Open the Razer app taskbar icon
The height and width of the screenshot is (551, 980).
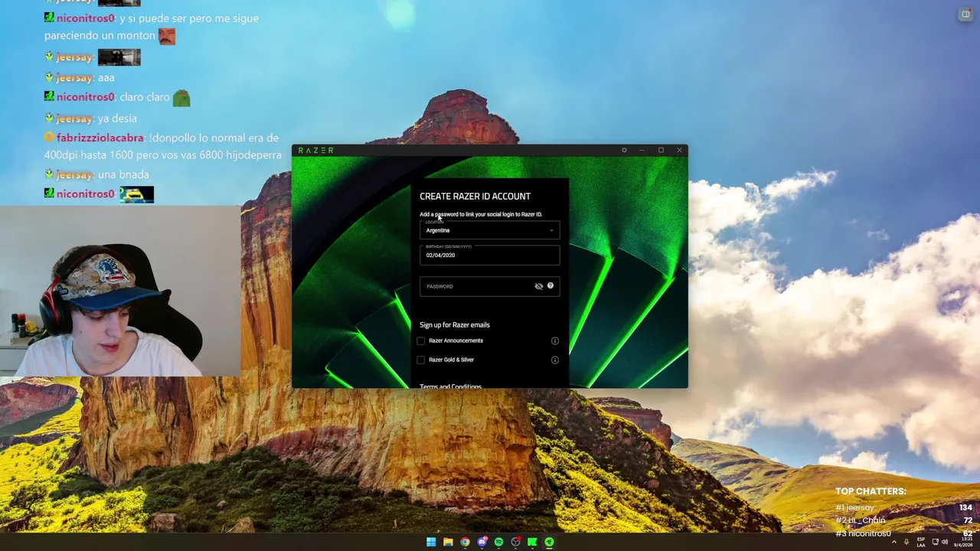pyautogui.click(x=549, y=542)
